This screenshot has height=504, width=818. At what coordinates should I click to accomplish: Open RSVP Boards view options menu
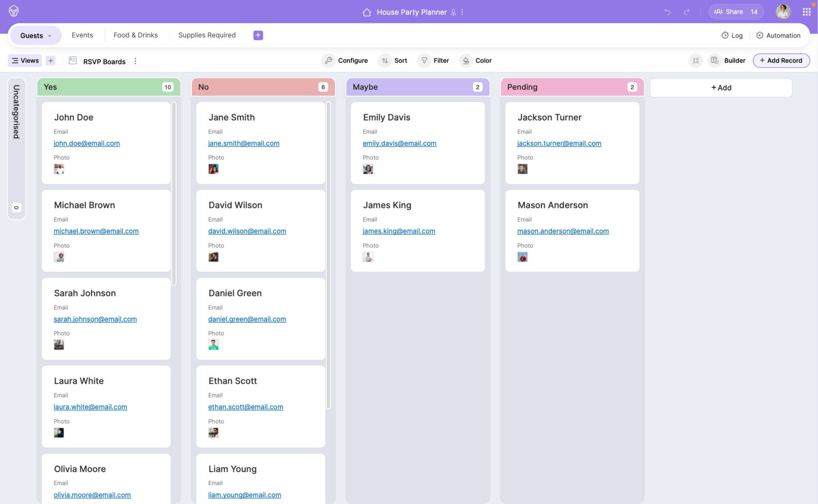(x=135, y=61)
